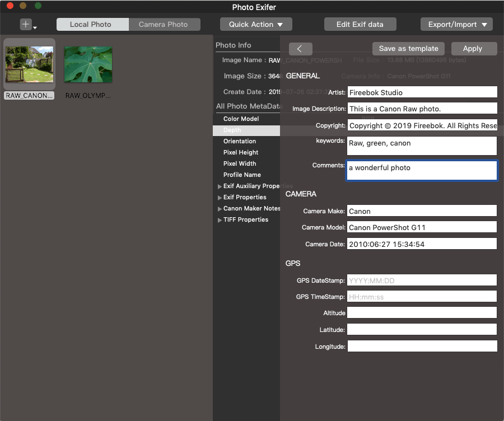
Task: Click Save as template button
Action: [x=408, y=49]
